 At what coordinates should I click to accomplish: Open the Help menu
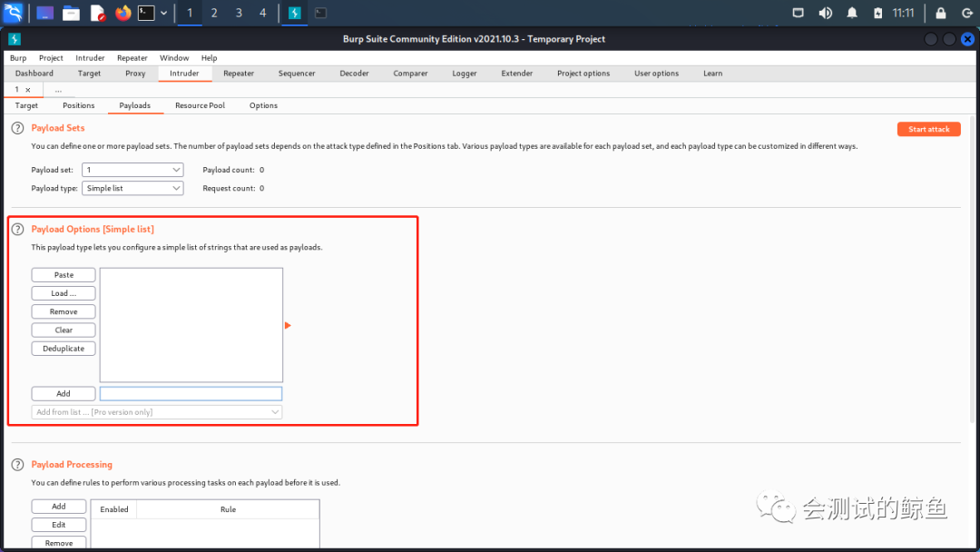click(209, 57)
